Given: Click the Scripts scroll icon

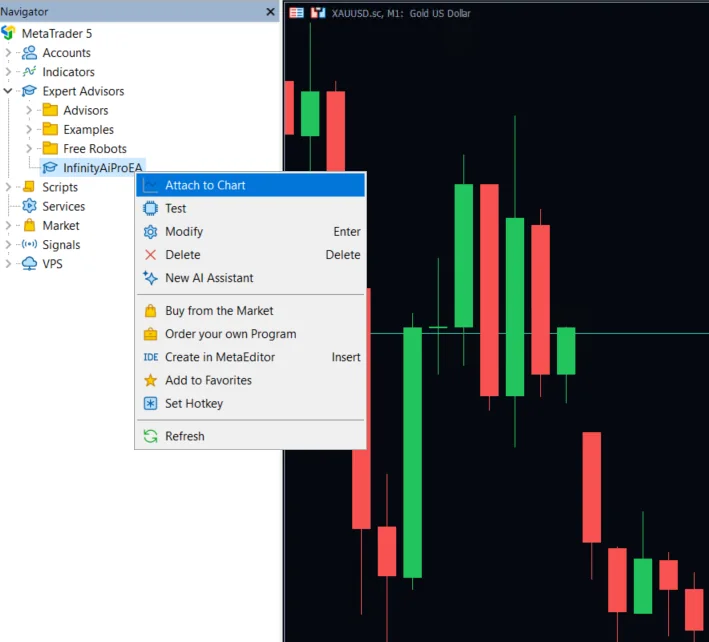Looking at the screenshot, I should pos(29,187).
